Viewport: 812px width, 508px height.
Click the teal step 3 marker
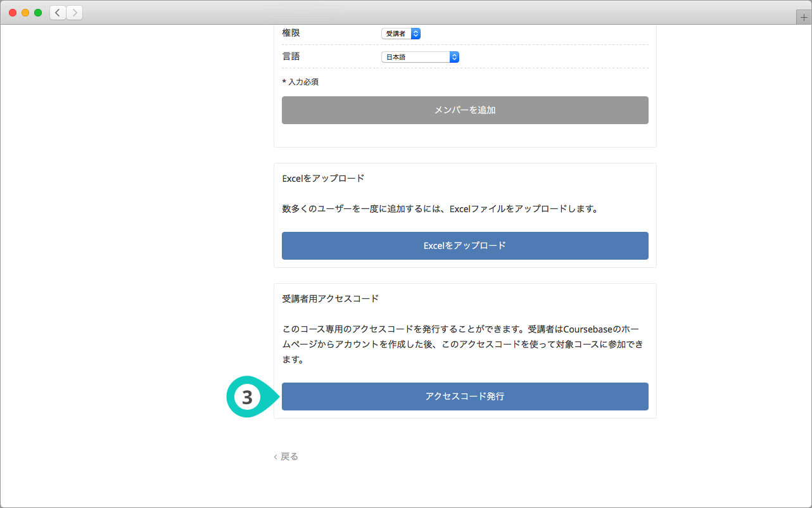[x=248, y=397]
